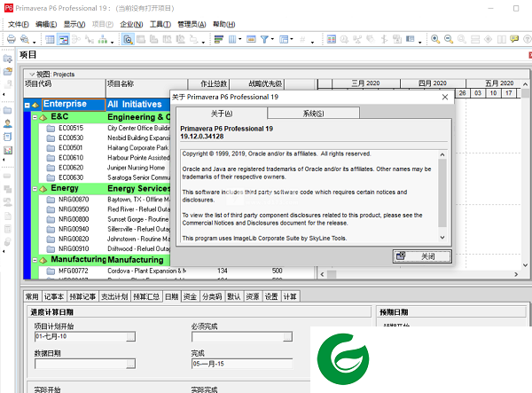
Task: Open the 帮助(H) menu
Action: tap(224, 24)
